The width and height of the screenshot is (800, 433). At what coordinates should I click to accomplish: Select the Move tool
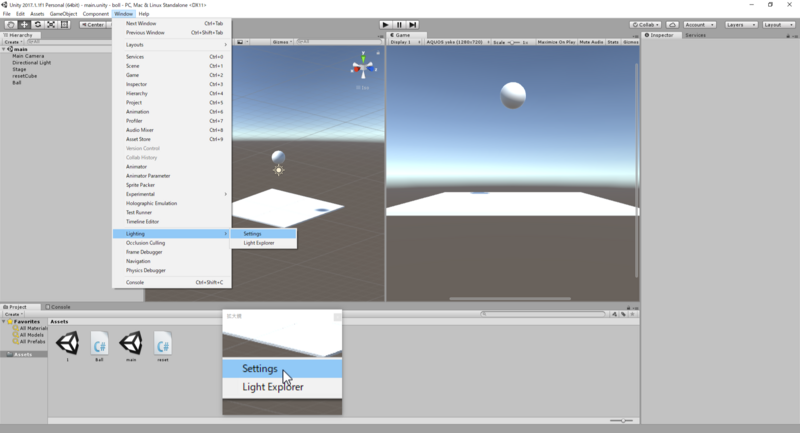24,24
